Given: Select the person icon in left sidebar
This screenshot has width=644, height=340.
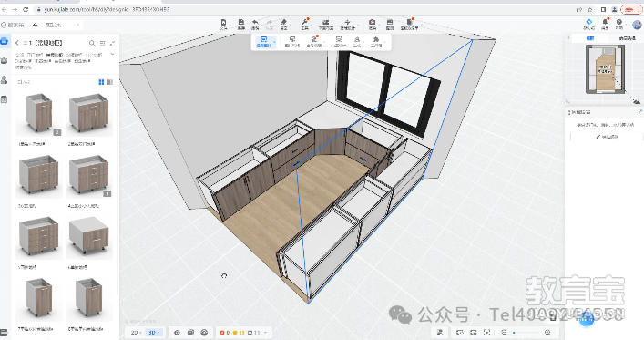Looking at the screenshot, I should click(x=5, y=79).
